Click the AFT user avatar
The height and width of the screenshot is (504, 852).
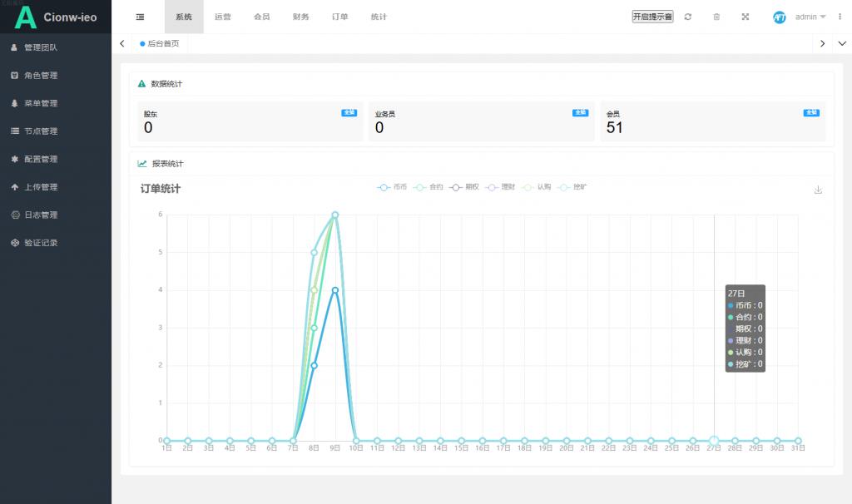pos(779,17)
